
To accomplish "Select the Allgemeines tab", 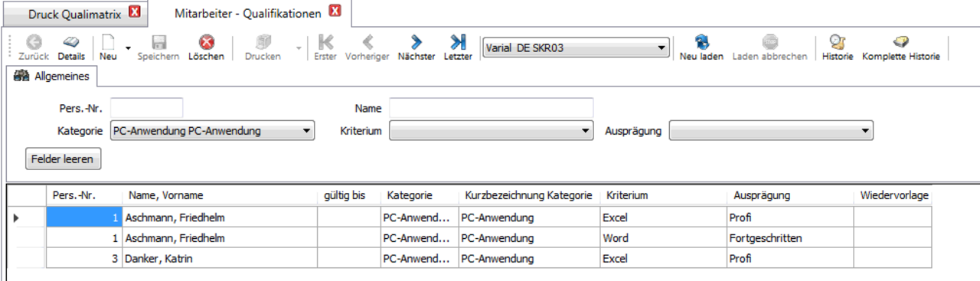I will pos(52,76).
